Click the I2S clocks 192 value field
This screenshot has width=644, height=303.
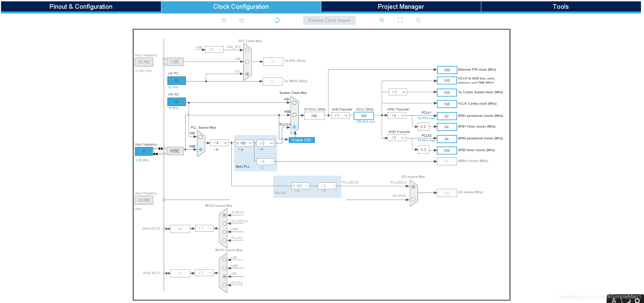[x=447, y=193]
